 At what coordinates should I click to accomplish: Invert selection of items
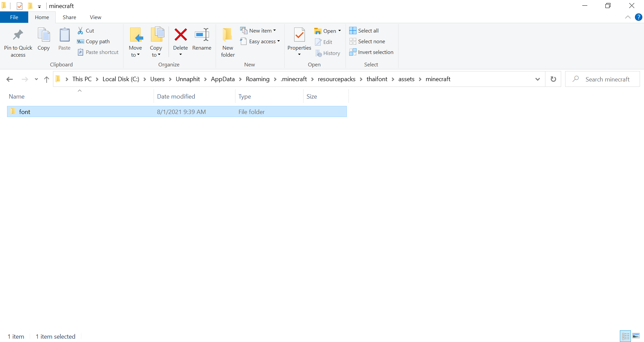coord(371,52)
